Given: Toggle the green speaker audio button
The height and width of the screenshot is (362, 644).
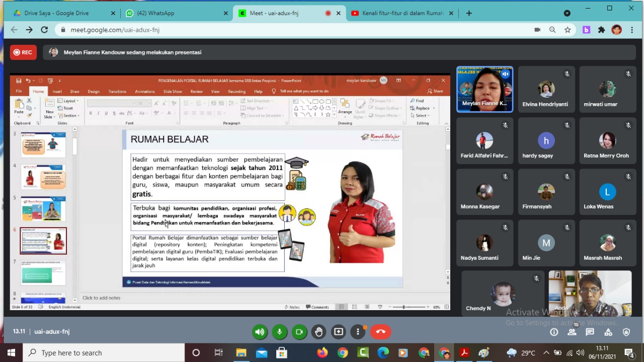Looking at the screenshot, I should [260, 332].
